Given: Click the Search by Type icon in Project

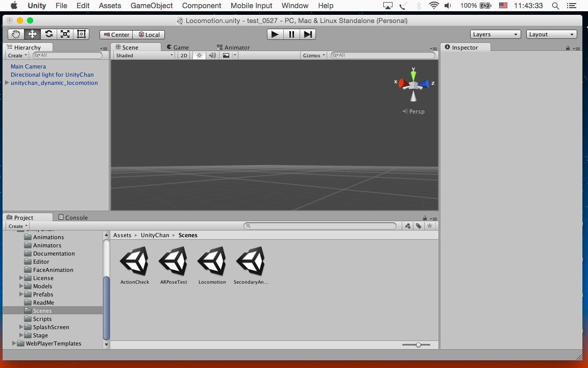Looking at the screenshot, I should click(407, 226).
